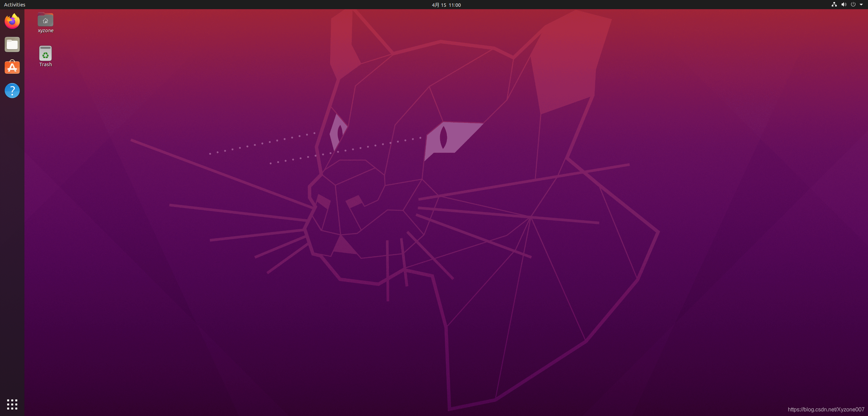The image size is (868, 416).
Task: Show Applications grid
Action: pyautogui.click(x=12, y=404)
